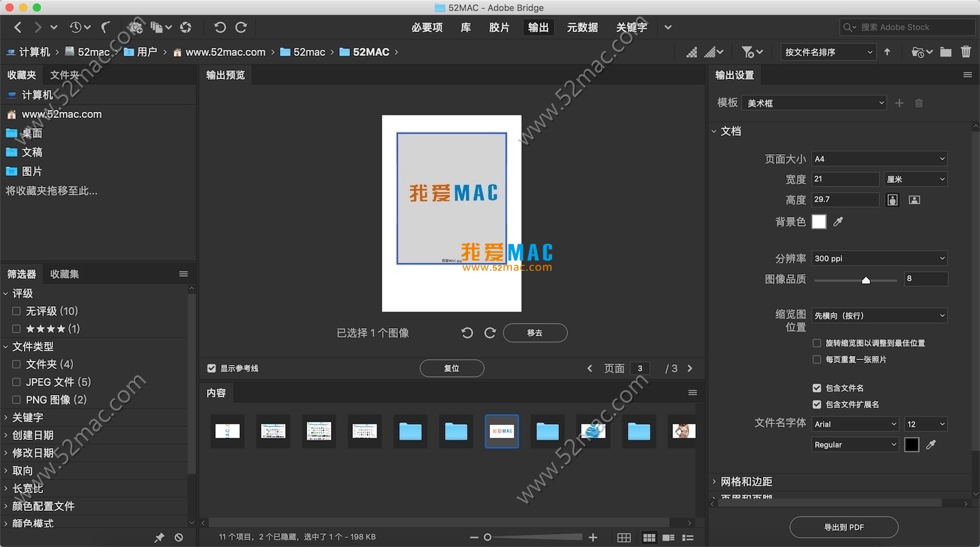Screen dimensions: 980x547
Task: Uncheck 包含文件扩展名 checkbox
Action: [817, 404]
